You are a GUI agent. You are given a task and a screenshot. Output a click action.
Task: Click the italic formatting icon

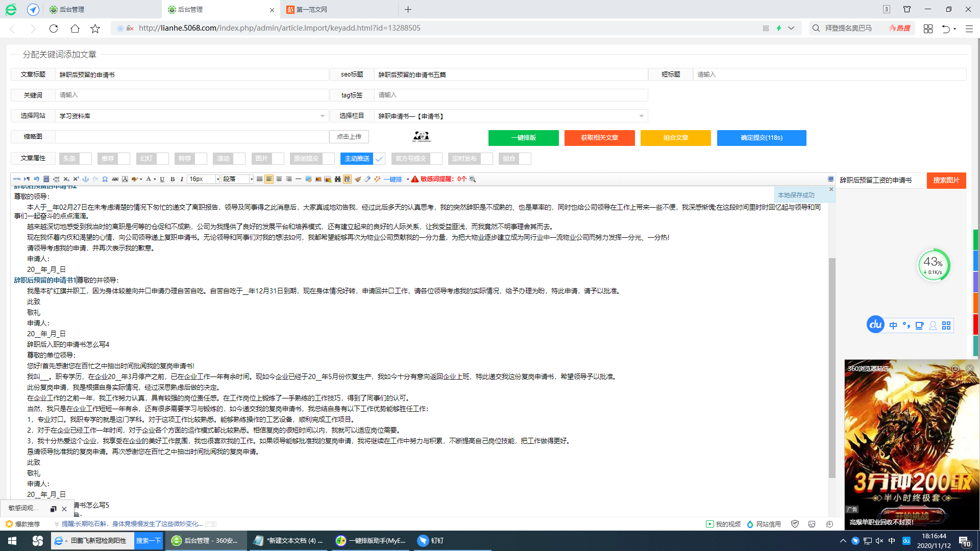tap(182, 179)
